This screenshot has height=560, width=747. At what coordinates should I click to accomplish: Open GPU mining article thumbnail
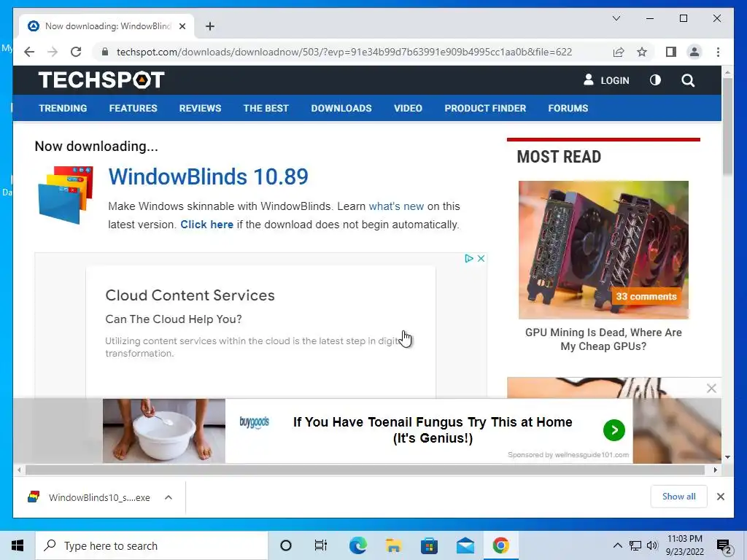[x=603, y=249]
